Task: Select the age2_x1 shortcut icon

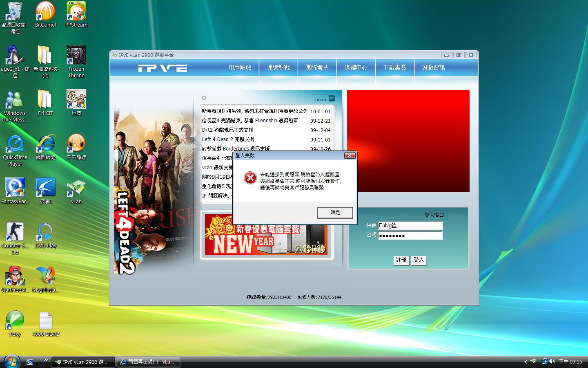Action: [15, 62]
